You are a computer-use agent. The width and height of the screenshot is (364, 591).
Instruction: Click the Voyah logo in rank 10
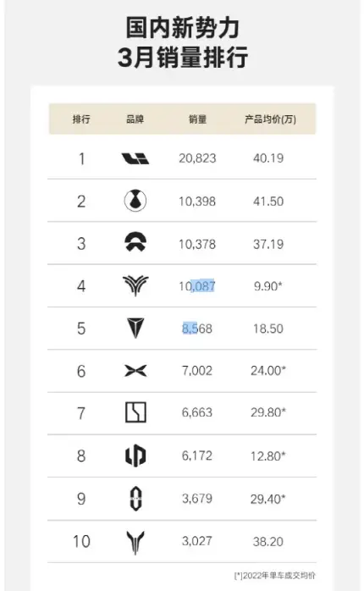(135, 542)
